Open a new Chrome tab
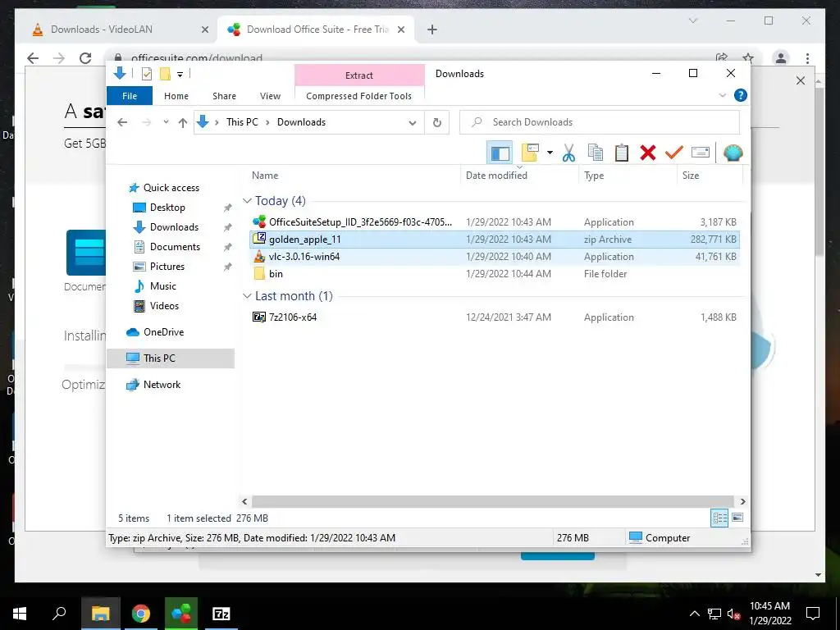Screen dimensions: 840x630 click(431, 30)
